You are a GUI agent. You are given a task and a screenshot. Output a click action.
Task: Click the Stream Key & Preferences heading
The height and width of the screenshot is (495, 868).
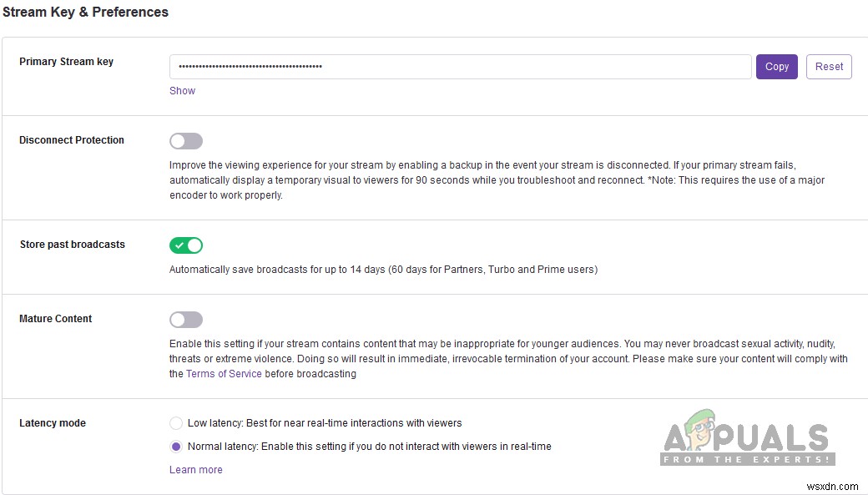85,13
